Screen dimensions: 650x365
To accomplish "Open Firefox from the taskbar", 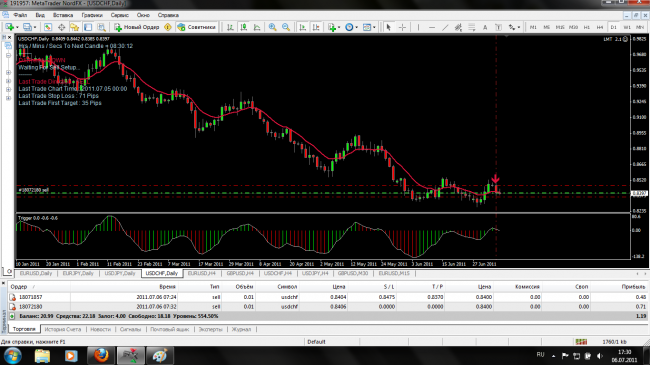I will [x=101, y=355].
